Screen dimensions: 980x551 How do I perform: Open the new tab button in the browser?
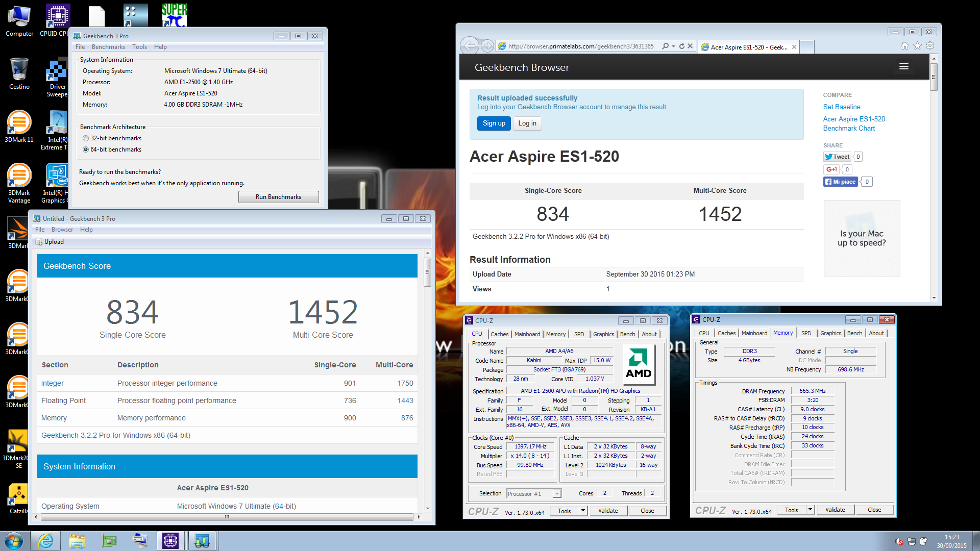[x=806, y=47]
